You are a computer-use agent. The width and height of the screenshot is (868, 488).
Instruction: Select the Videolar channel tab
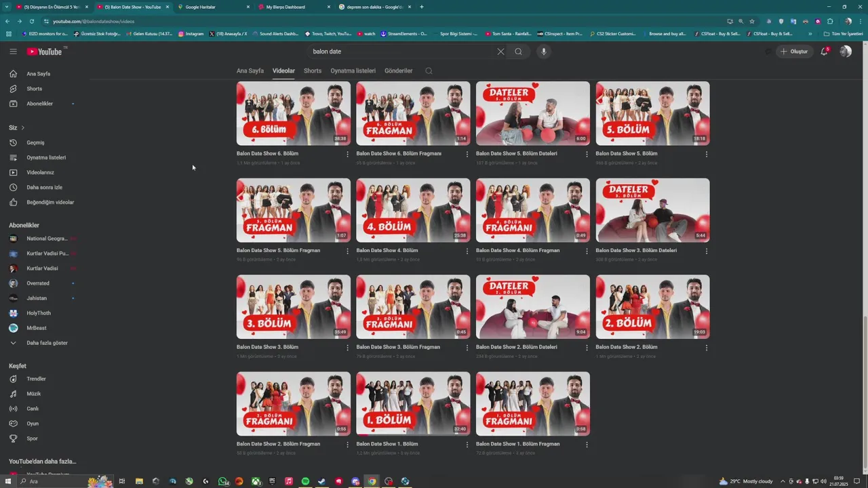tap(283, 70)
